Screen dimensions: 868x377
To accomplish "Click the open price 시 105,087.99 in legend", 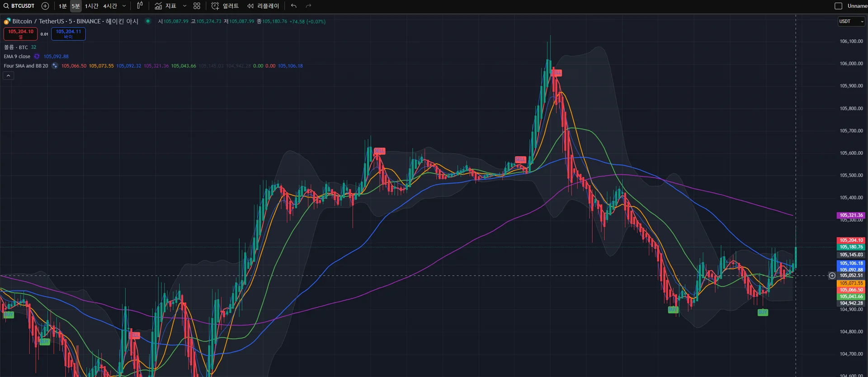I will 173,21.
